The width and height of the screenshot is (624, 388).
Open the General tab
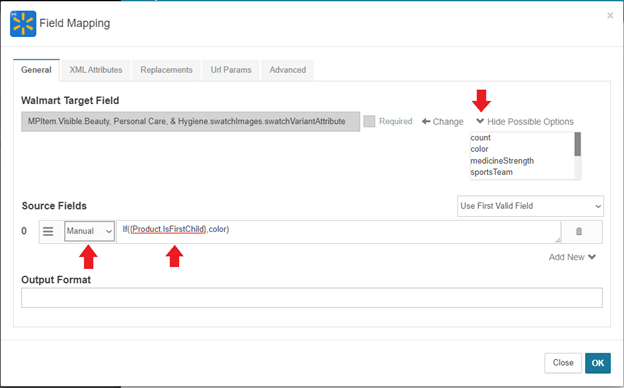coord(36,70)
